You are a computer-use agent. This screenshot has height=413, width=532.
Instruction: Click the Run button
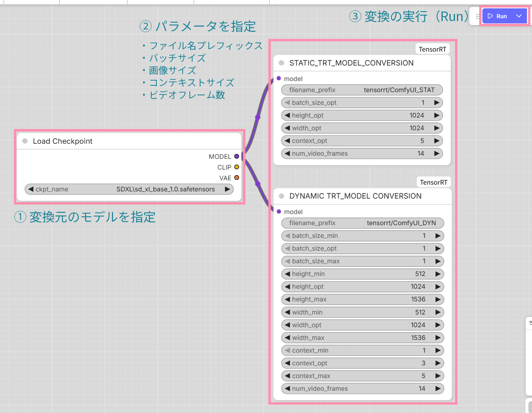497,16
